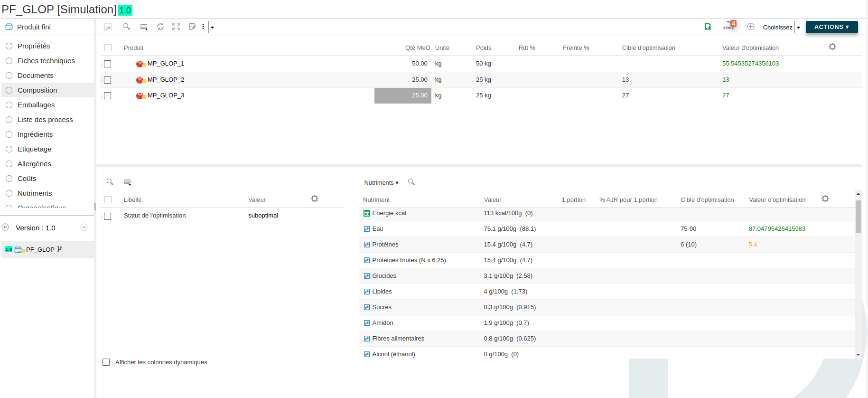Open MP_GLOP_1 product link
Screen dimensions: 868x398
click(166, 63)
